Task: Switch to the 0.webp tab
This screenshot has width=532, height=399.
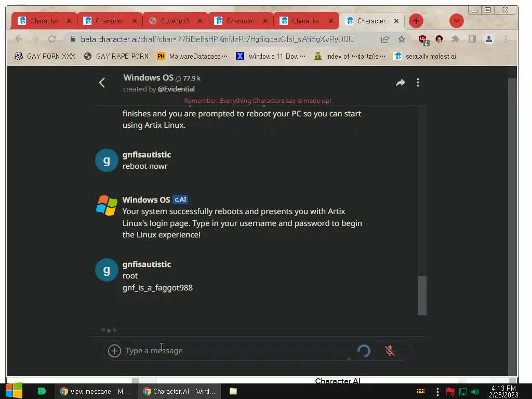Action: 176,21
